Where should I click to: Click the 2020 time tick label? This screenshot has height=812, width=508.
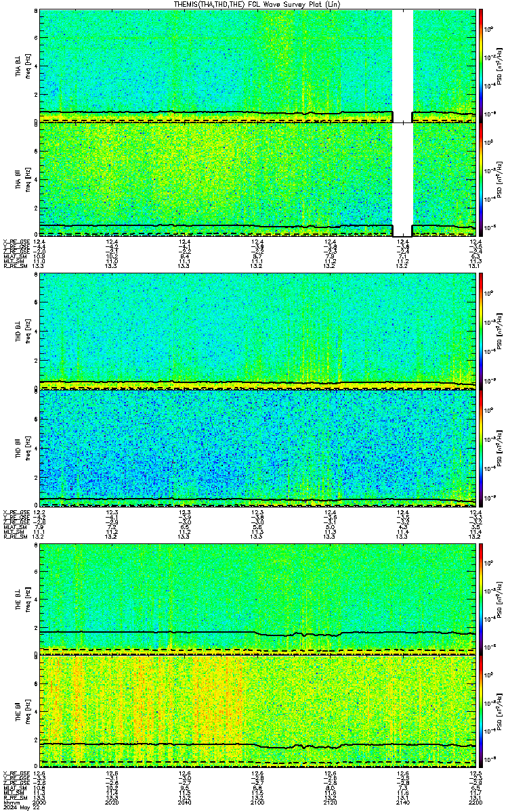click(112, 803)
